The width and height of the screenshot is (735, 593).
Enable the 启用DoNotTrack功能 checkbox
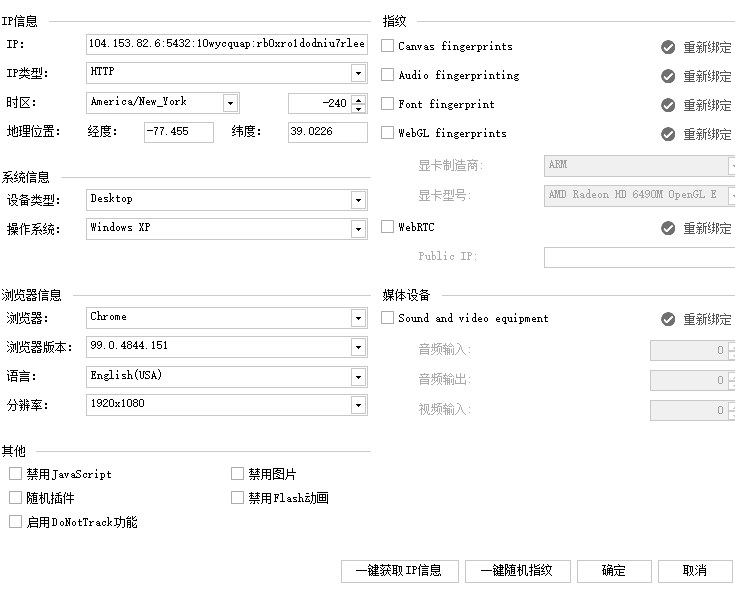click(15, 521)
